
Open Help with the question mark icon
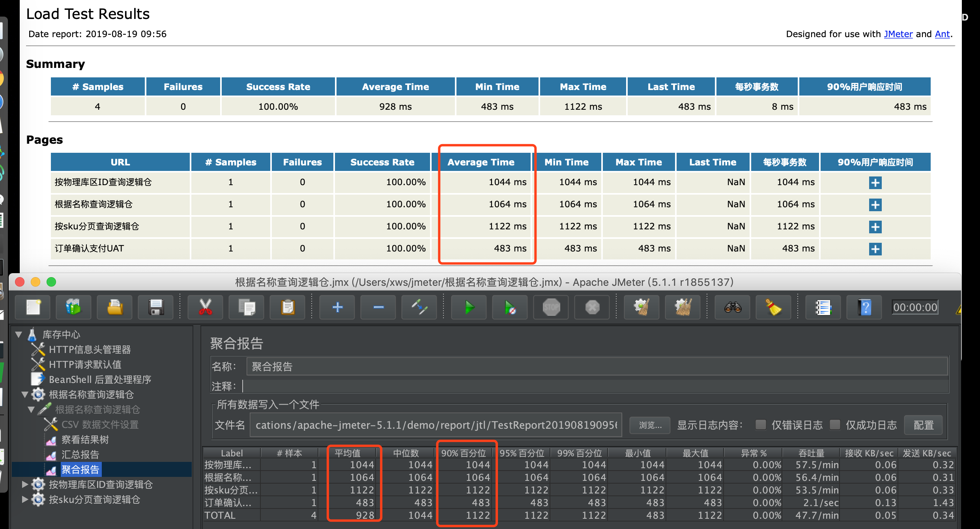(864, 307)
